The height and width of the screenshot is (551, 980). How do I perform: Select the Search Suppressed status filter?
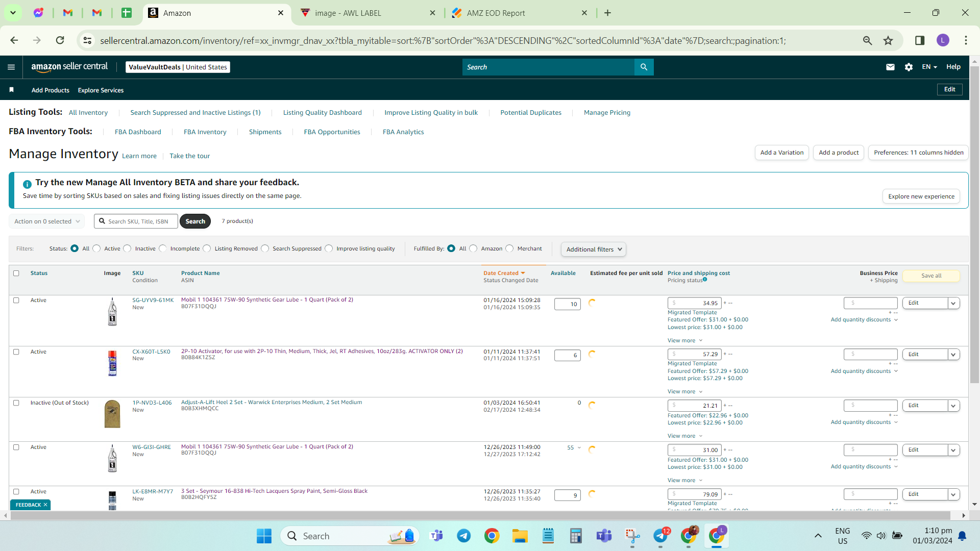click(265, 248)
